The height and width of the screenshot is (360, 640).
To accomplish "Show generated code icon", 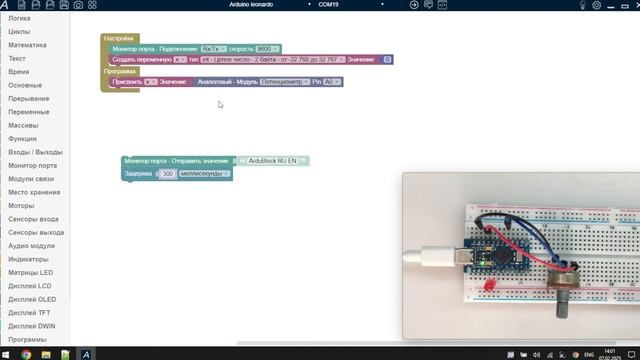I will (442, 5).
